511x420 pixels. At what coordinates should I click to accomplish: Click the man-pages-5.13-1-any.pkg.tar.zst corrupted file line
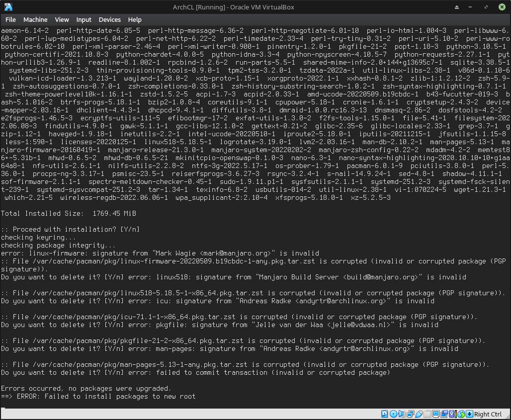click(x=245, y=365)
